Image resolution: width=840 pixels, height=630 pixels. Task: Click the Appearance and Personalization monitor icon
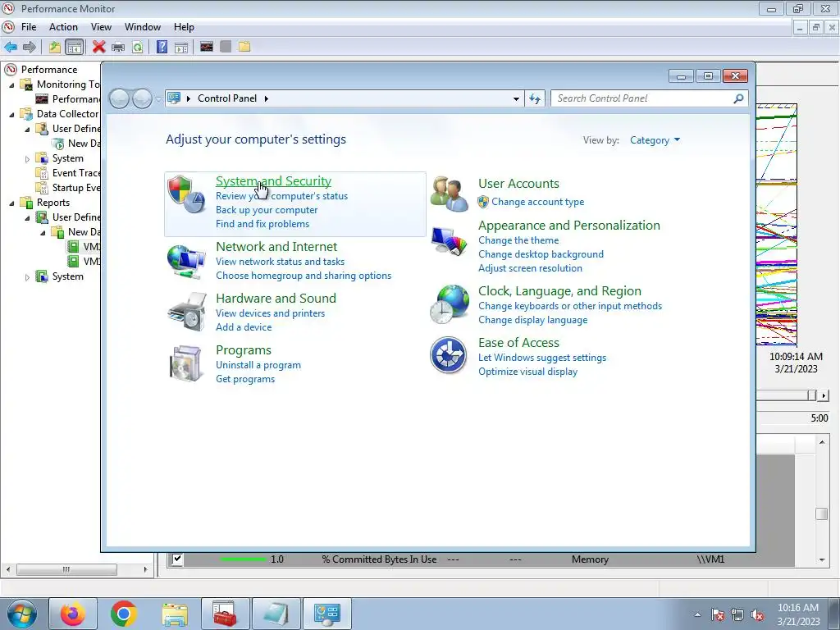click(449, 240)
